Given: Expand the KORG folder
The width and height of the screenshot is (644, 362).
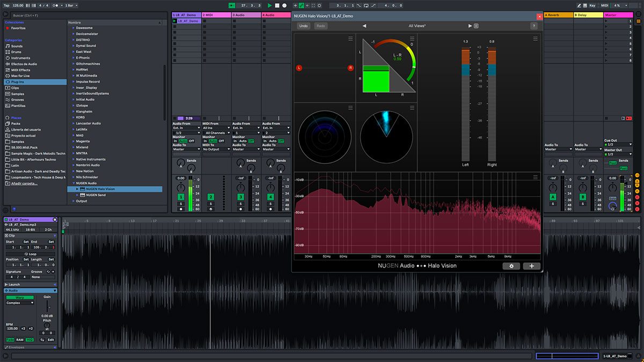Looking at the screenshot, I should tap(74, 117).
